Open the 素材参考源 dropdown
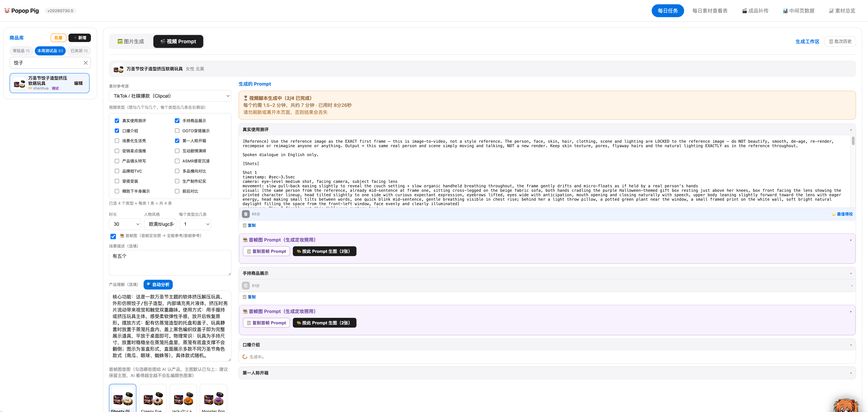 (x=170, y=96)
